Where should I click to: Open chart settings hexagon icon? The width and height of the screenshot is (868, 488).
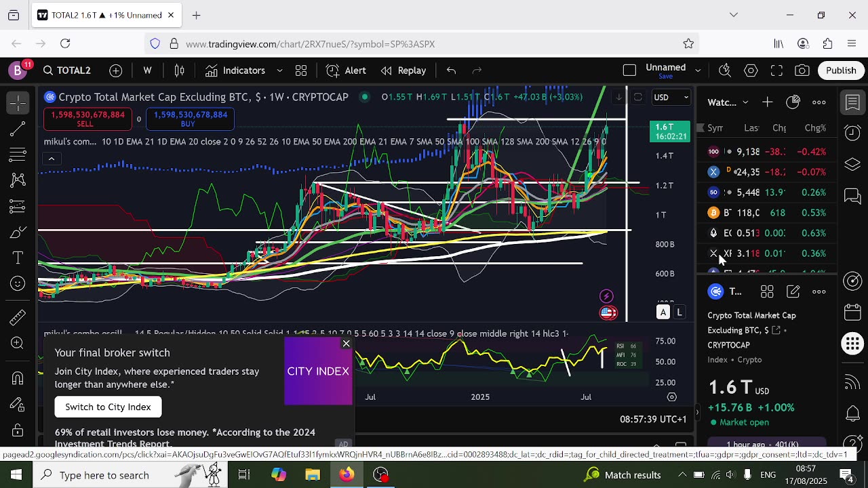click(751, 70)
